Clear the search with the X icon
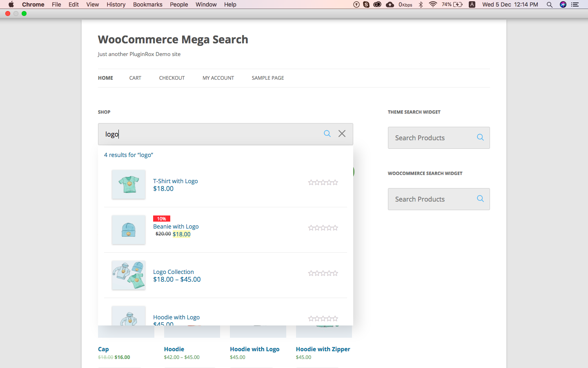The width and height of the screenshot is (588, 368). pyautogui.click(x=342, y=134)
